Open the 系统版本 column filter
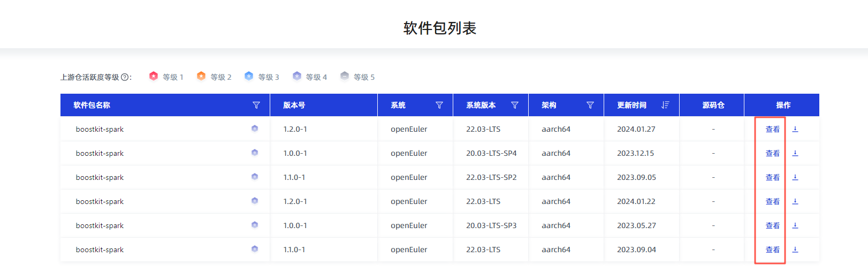Screen dimensions: 868x272 (x=515, y=105)
